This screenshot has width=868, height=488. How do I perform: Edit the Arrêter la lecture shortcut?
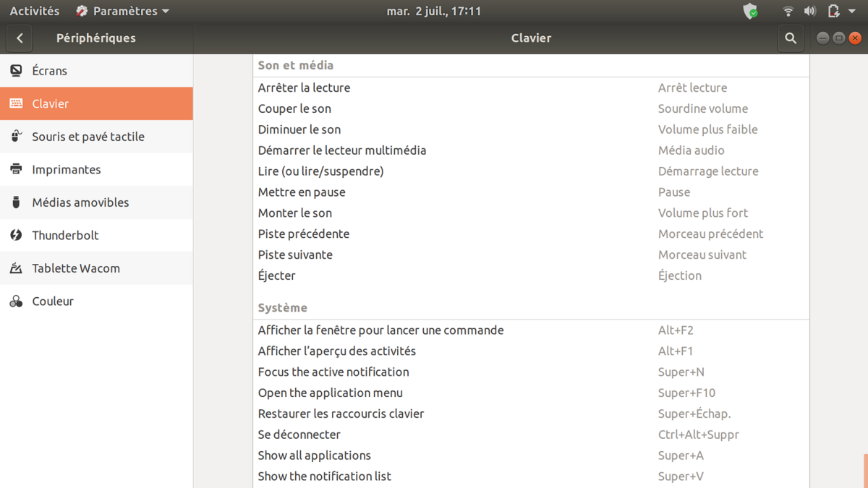pos(531,87)
